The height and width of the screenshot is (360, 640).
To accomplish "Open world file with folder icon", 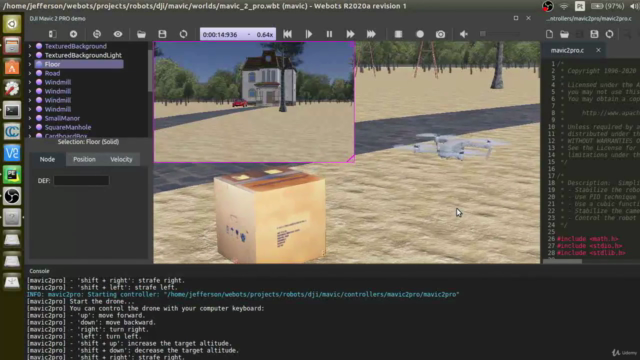I will (x=141, y=34).
